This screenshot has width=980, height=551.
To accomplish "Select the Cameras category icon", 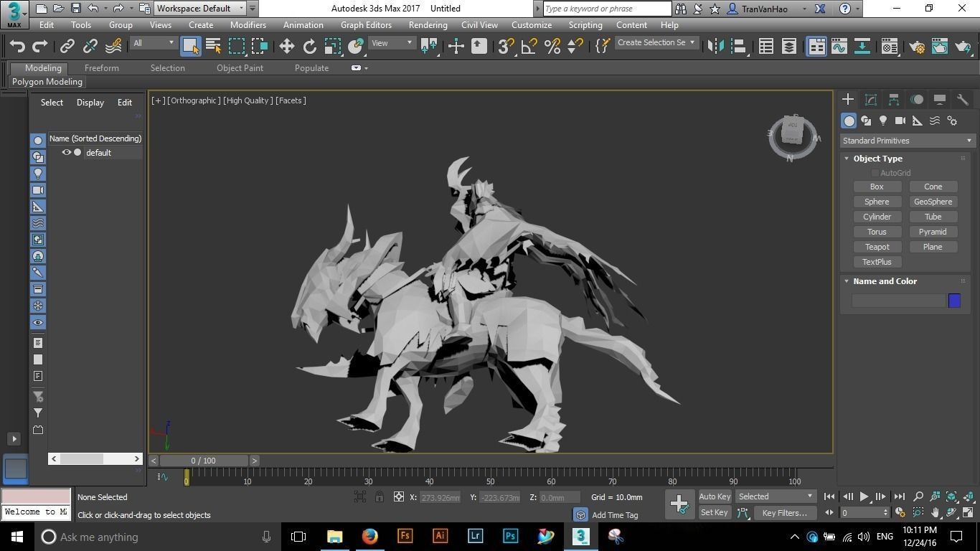I will coord(900,121).
